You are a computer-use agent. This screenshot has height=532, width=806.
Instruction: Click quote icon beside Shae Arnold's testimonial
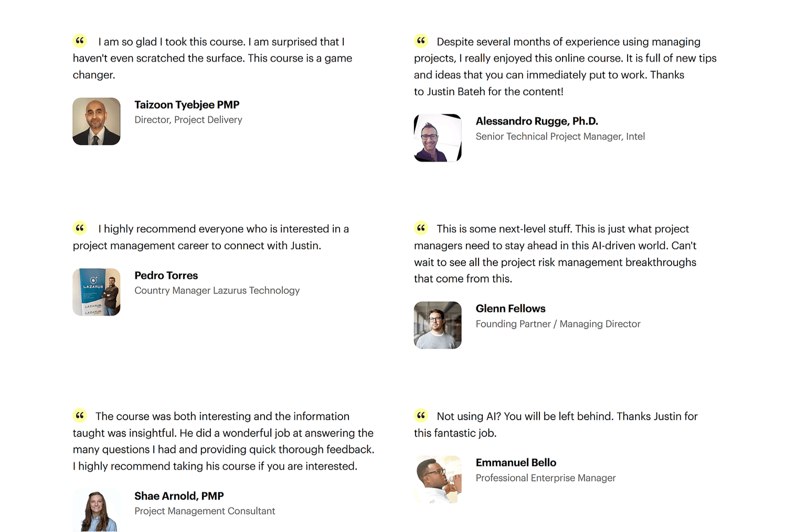(80, 416)
